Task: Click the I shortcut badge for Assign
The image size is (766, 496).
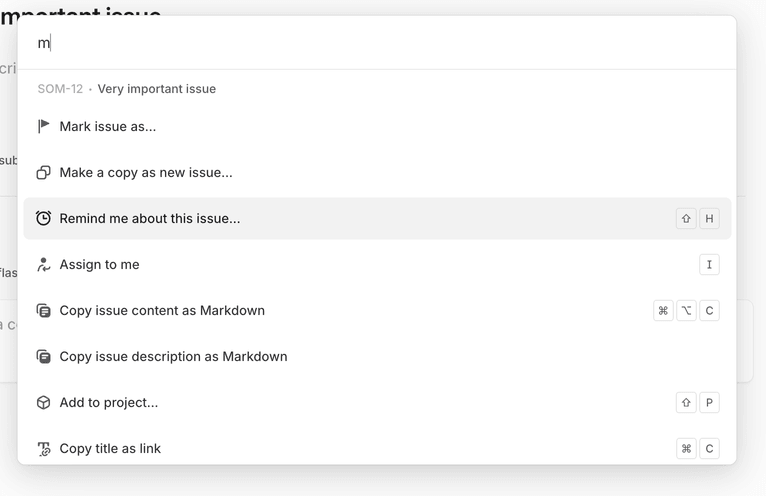Action: click(x=709, y=264)
